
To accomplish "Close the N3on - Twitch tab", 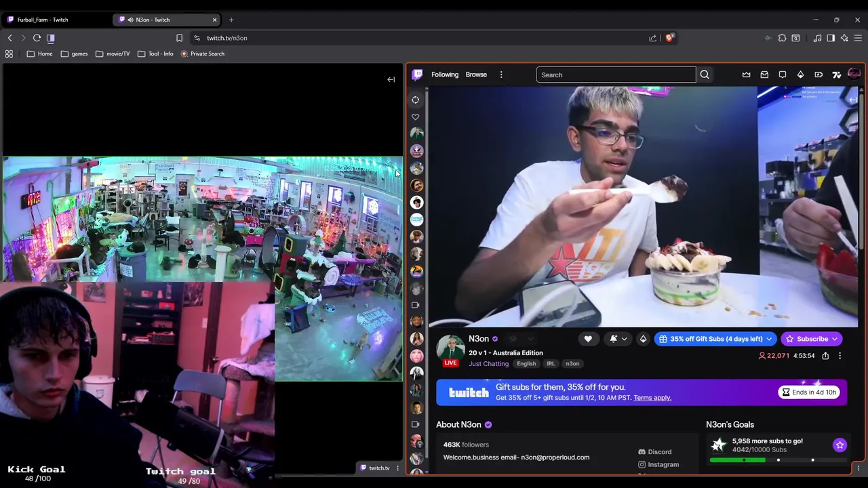I will (214, 20).
